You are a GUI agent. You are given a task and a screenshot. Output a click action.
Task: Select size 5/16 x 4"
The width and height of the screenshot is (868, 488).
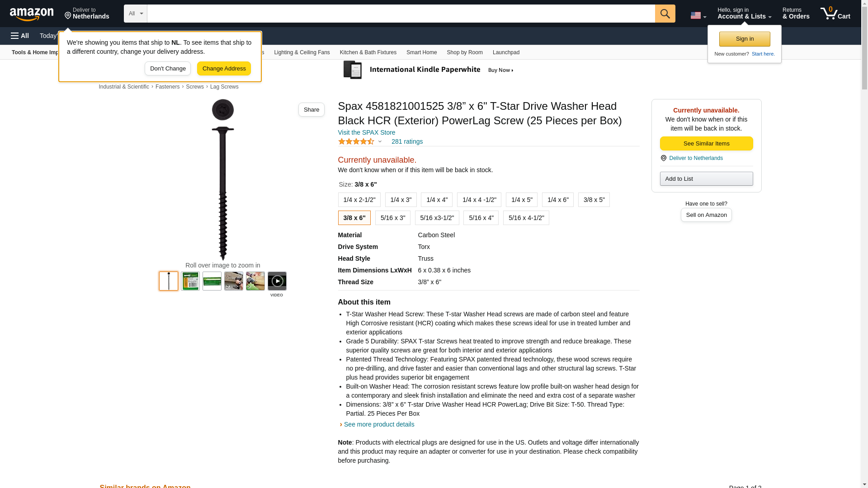(481, 218)
